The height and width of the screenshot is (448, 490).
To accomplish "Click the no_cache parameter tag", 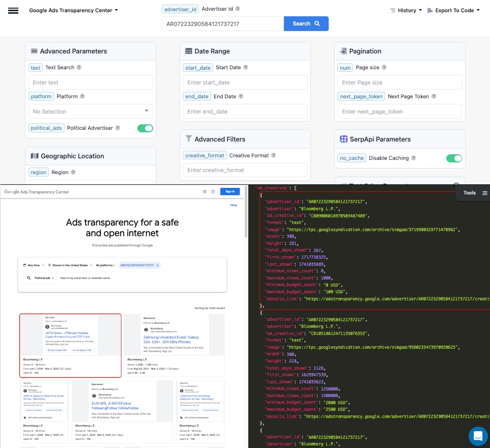I will click(x=352, y=158).
